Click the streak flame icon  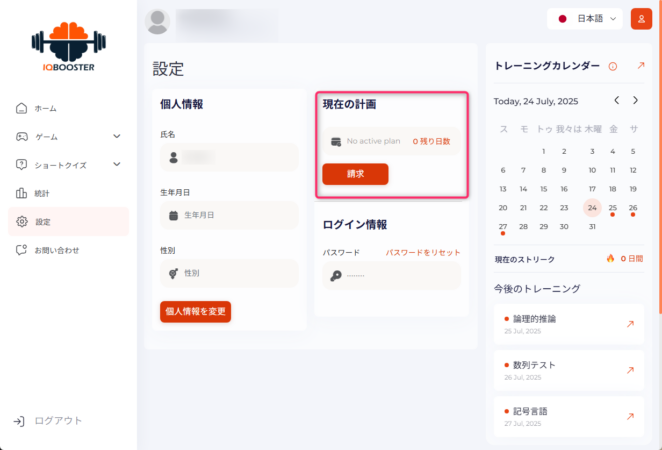(610, 258)
